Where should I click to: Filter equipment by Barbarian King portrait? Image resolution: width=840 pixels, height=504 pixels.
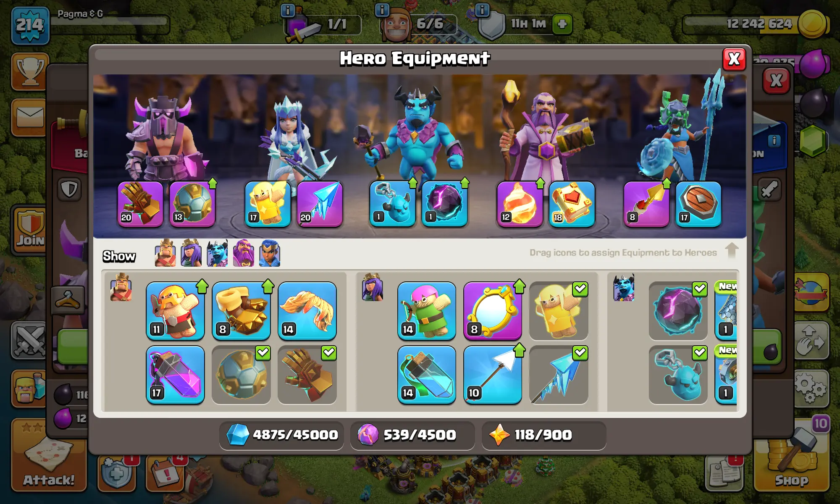165,253
